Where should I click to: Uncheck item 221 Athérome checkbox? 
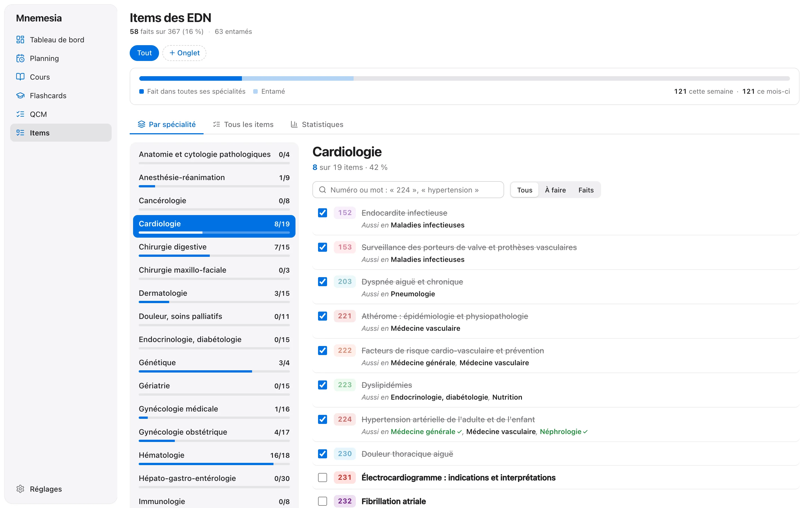pyautogui.click(x=323, y=316)
